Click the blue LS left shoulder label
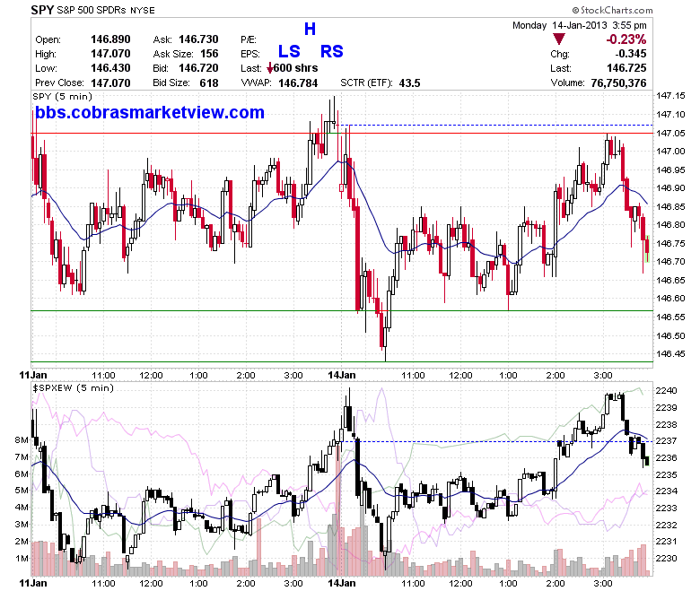The image size is (700, 591). click(x=289, y=51)
